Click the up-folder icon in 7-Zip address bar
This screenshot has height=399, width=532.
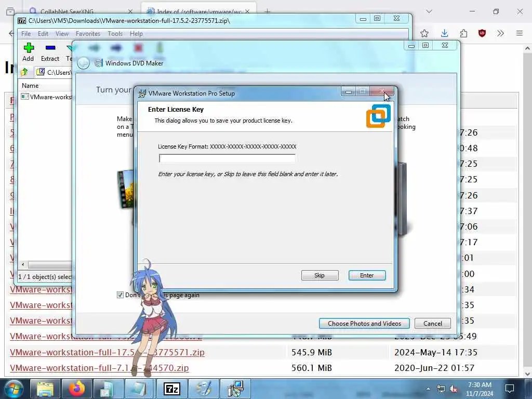coord(24,72)
